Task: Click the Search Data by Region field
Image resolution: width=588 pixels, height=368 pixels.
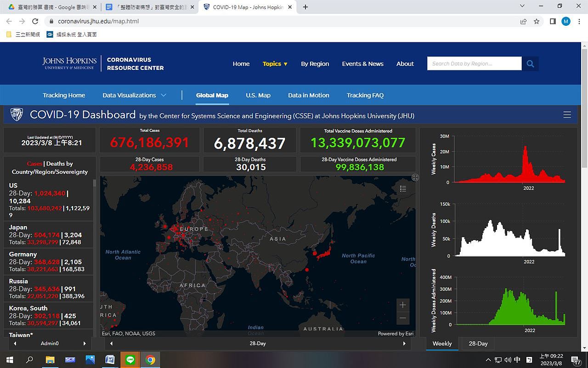Action: (474, 63)
